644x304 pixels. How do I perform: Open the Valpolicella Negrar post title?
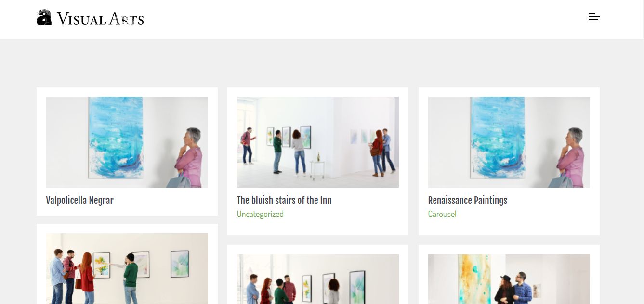[x=80, y=200]
